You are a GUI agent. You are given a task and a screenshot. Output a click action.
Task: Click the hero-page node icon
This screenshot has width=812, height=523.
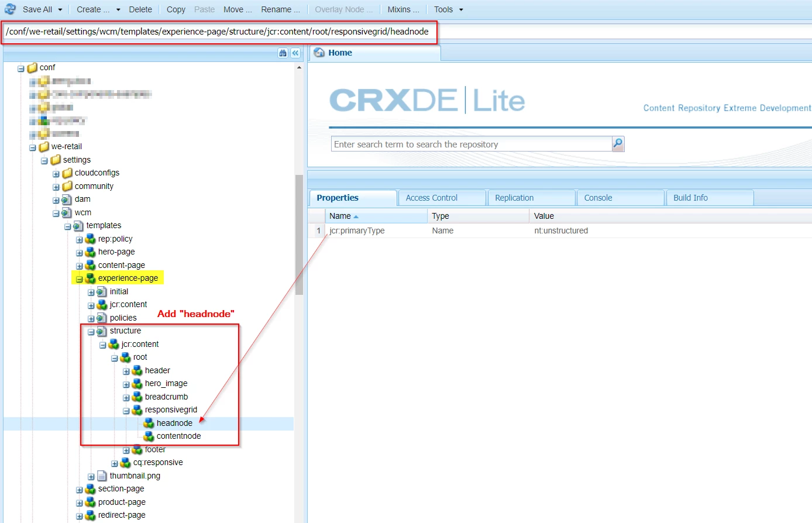(91, 252)
